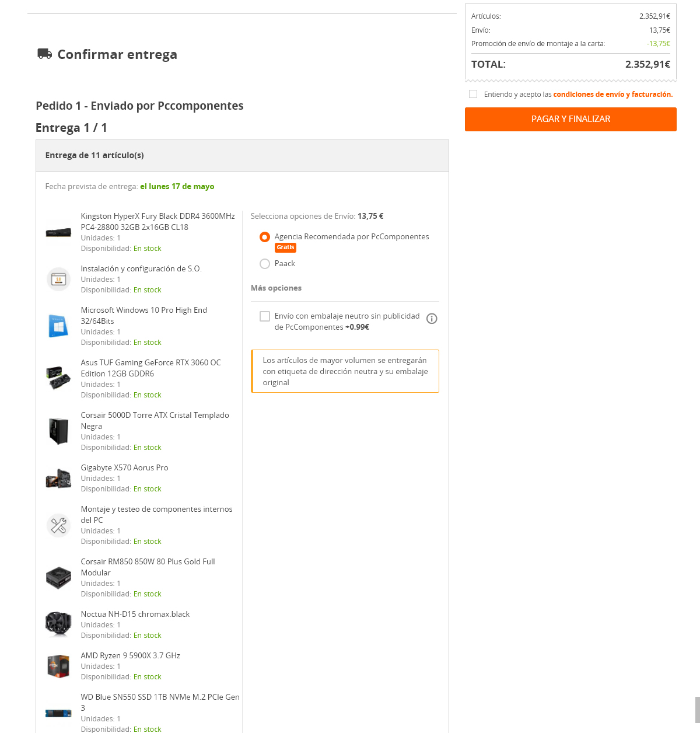Click the delivery truck icon
Screen dimensions: 700x733
(x=44, y=54)
